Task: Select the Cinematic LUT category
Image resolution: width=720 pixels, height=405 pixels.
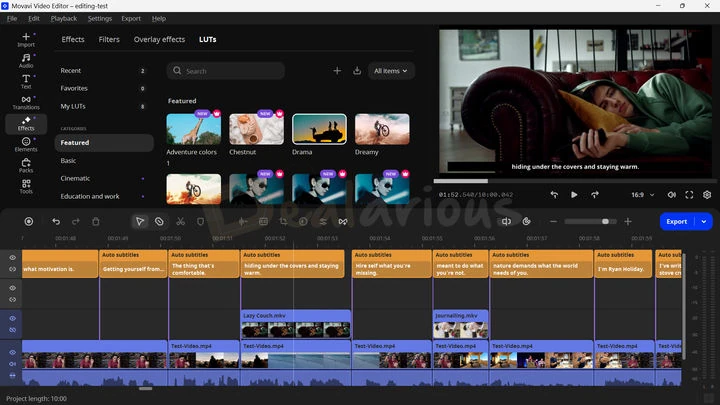Action: pyautogui.click(x=75, y=178)
